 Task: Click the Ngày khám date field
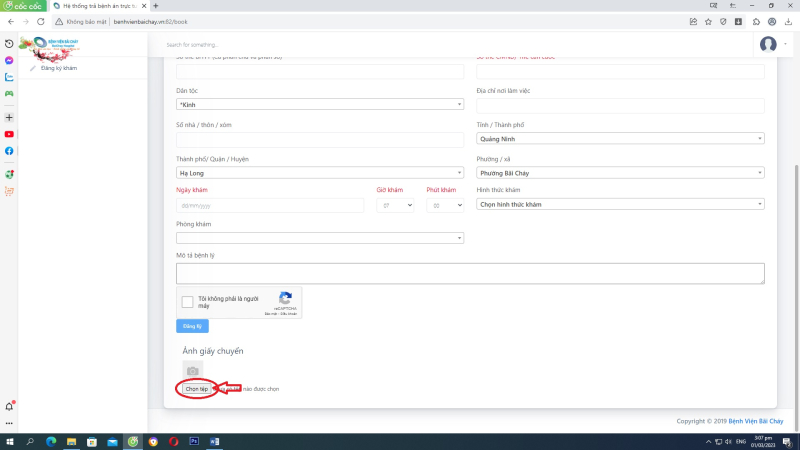[x=270, y=205]
